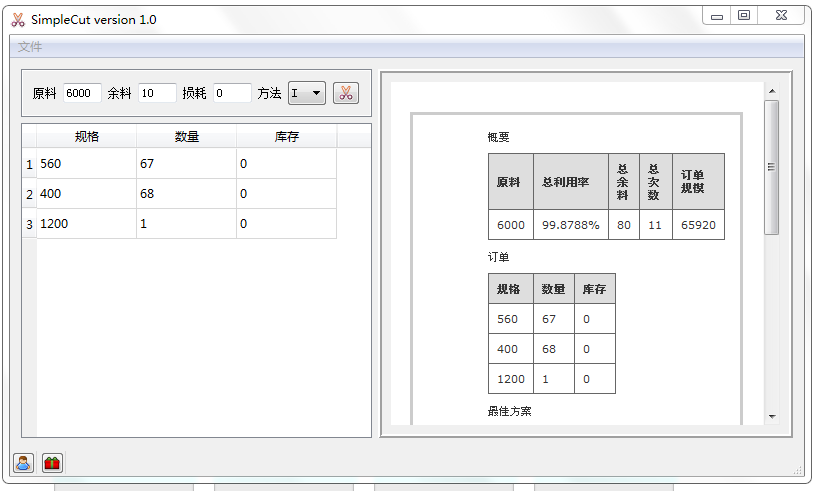
Task: Select quantity cell 67 in input table
Action: coord(186,164)
